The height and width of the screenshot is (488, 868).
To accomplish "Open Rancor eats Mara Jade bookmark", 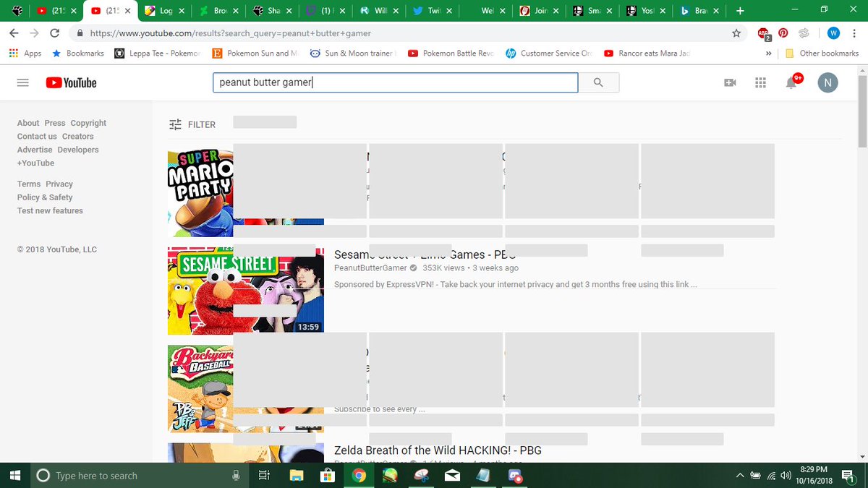I will 647,53.
